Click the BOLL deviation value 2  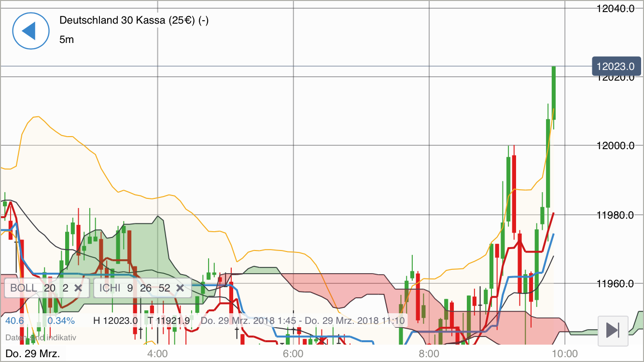click(x=65, y=288)
